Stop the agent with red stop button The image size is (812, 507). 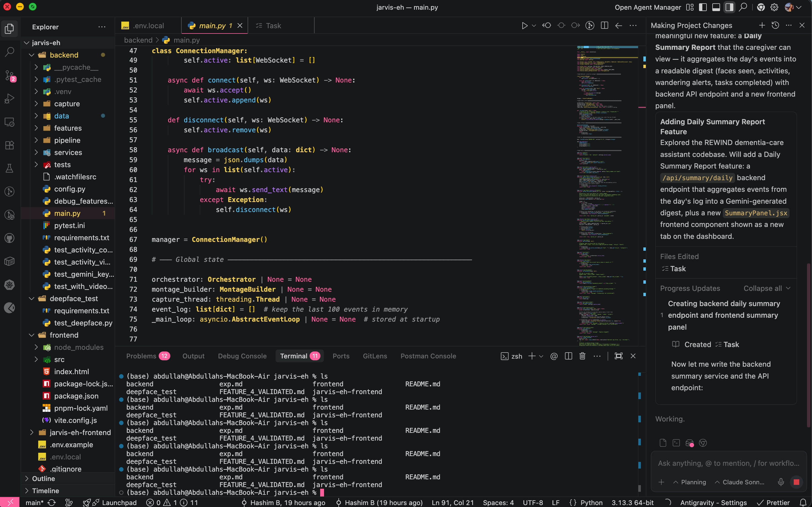tap(796, 482)
